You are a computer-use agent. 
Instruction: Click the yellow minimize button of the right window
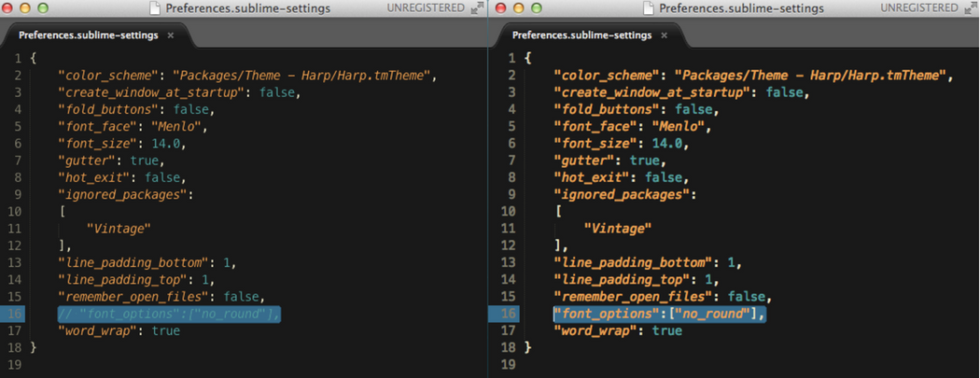518,8
